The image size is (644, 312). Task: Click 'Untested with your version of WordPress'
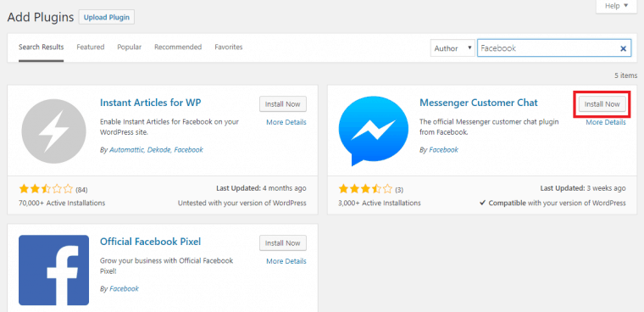tap(242, 203)
